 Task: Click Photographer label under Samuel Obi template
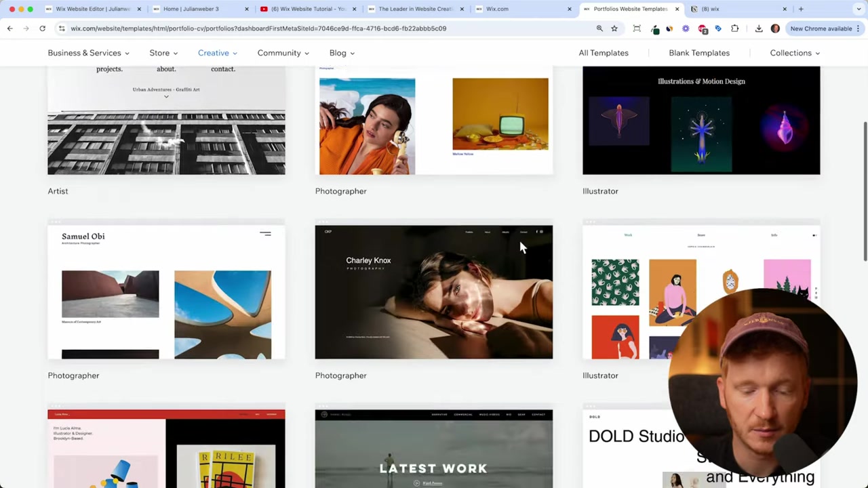73,375
